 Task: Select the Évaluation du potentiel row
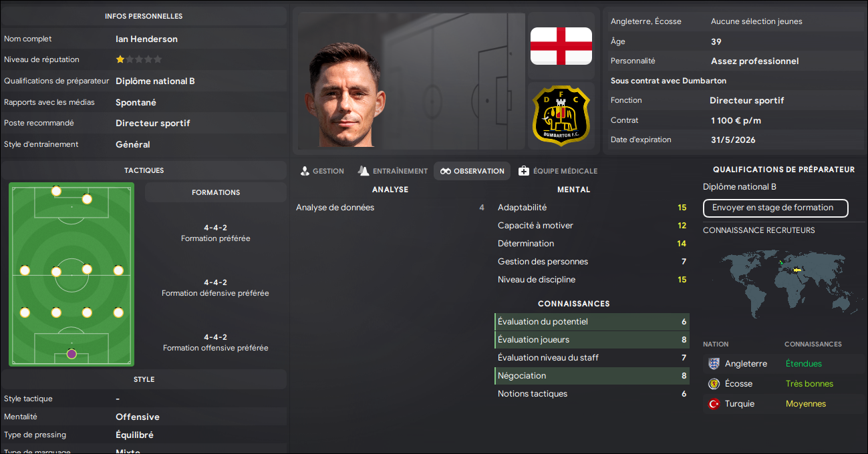(592, 322)
